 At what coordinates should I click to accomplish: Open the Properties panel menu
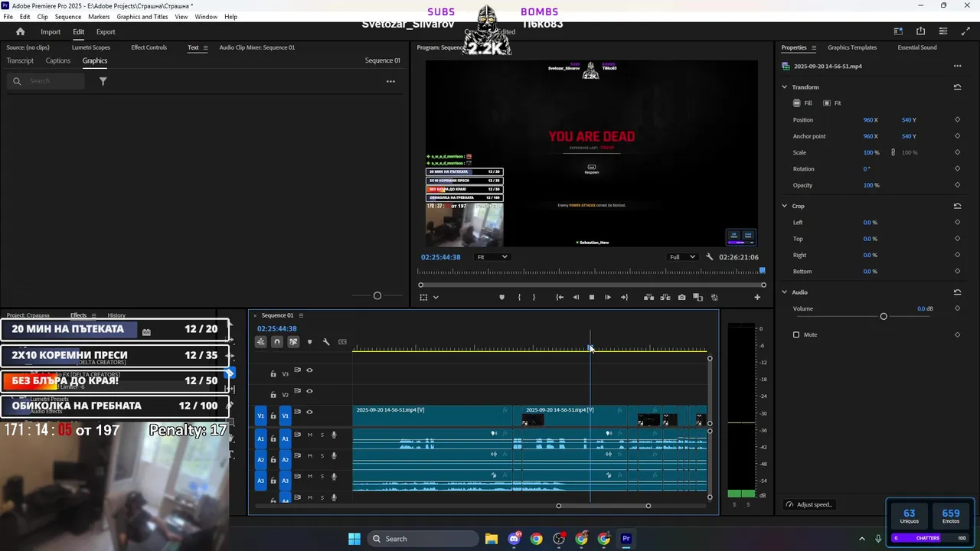(x=814, y=47)
